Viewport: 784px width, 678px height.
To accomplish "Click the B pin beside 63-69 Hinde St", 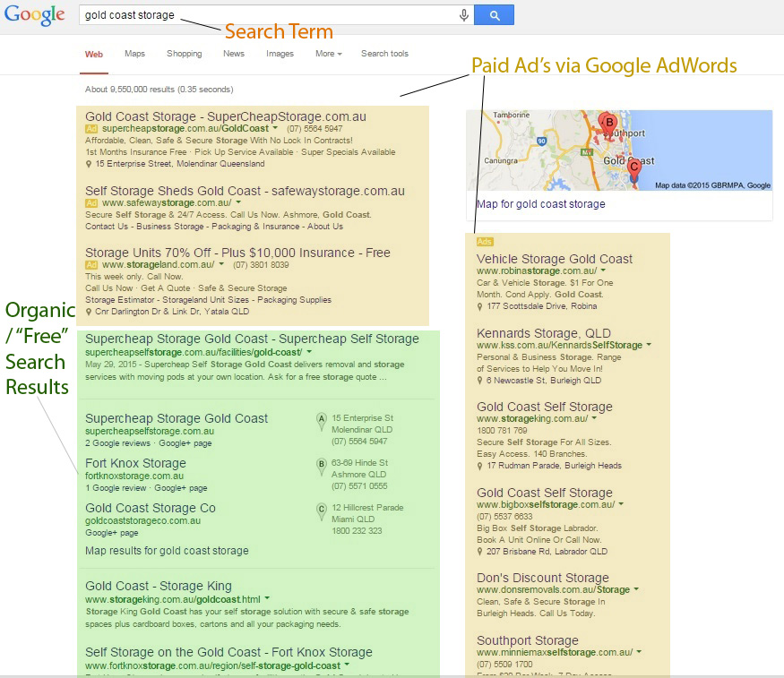I will [x=322, y=466].
